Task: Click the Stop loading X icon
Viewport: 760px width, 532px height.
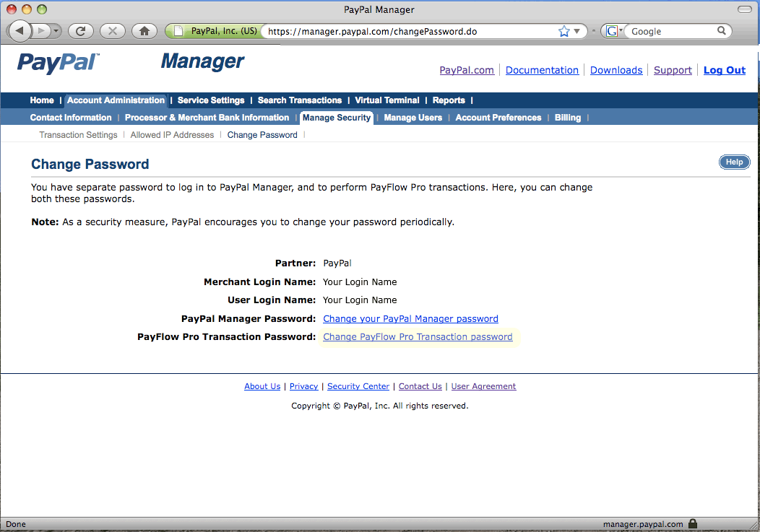Action: pyautogui.click(x=113, y=31)
